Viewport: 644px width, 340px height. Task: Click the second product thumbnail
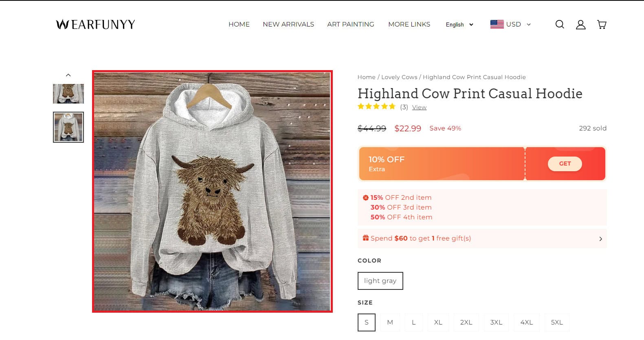pos(68,127)
